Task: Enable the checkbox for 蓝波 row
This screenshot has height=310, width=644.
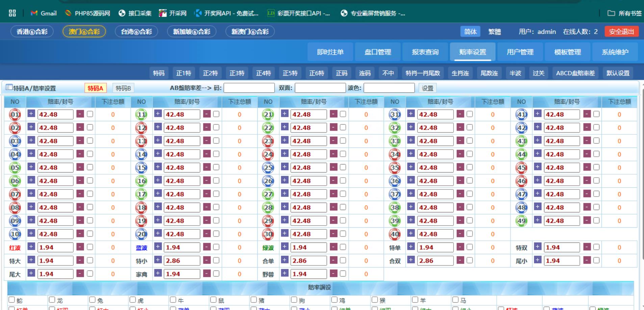Action: [x=216, y=247]
